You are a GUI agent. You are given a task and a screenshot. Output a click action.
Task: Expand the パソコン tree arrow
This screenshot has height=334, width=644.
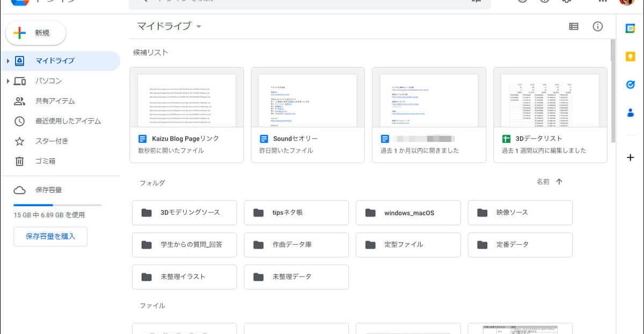click(x=8, y=81)
